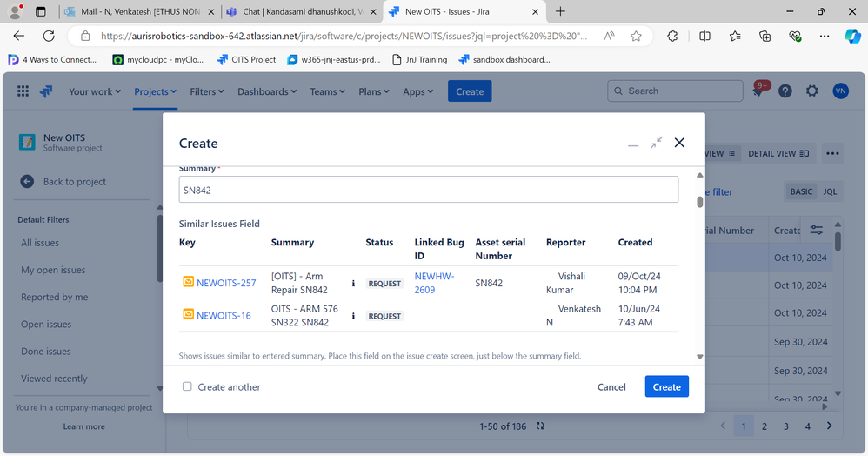This screenshot has width=868, height=456.
Task: Switch to the Mail - N, Venkatesh browser tab
Action: pyautogui.click(x=140, y=11)
